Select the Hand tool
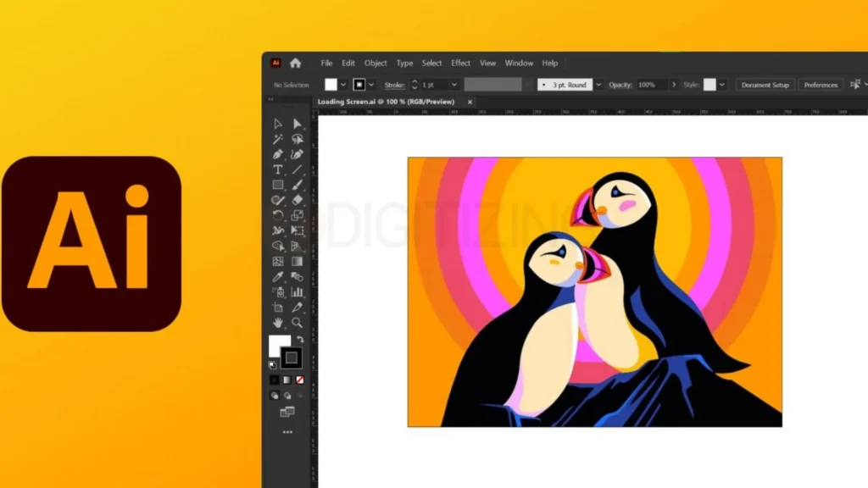Screen dimensions: 868x488 278,323
